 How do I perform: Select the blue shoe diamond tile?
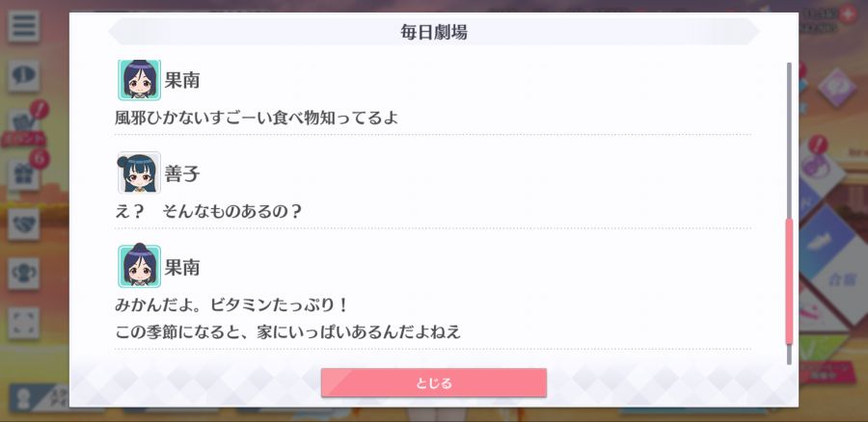point(827,241)
